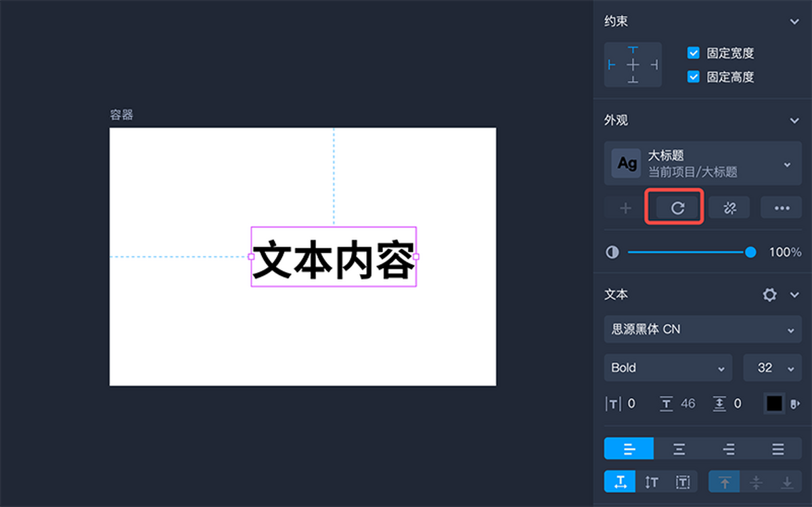Viewport: 812px width, 507px height.
Task: Open the 思源黑体 CN font dropdown
Action: (x=702, y=330)
